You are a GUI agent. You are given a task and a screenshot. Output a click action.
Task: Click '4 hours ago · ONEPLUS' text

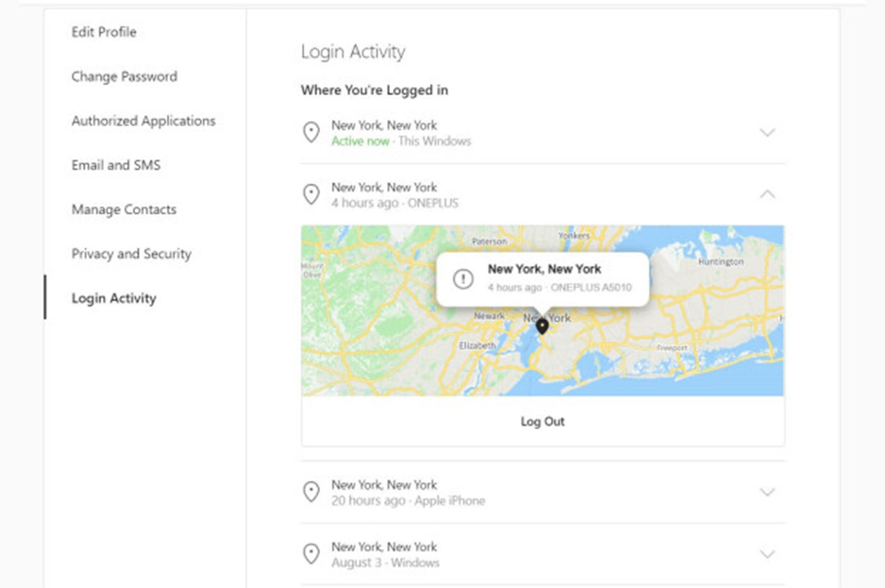pyautogui.click(x=395, y=203)
